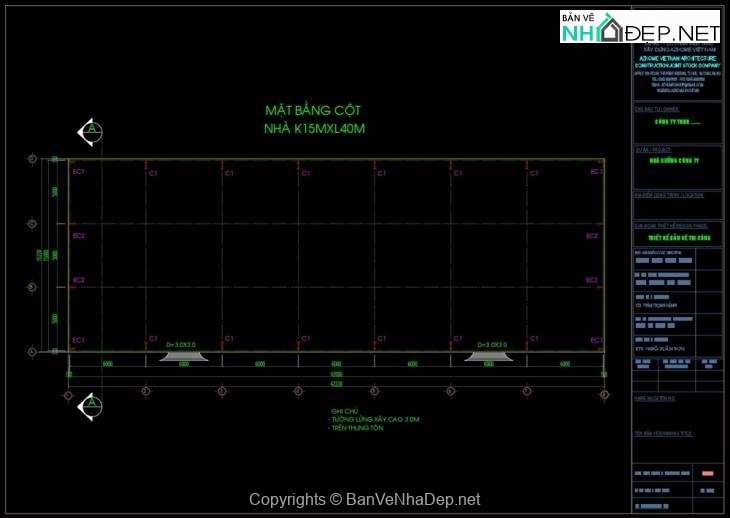Click the red block in the title block
Screen dimensions: 730x518
709,471
